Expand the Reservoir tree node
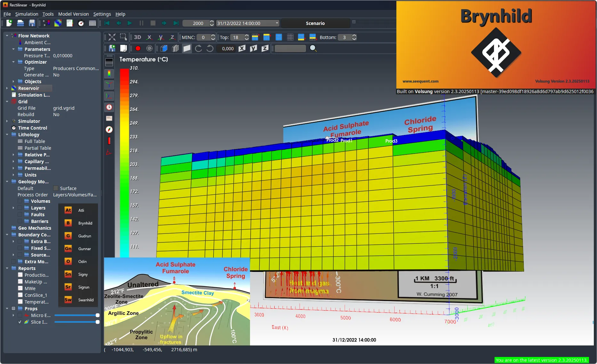The height and width of the screenshot is (364, 597). point(7,88)
